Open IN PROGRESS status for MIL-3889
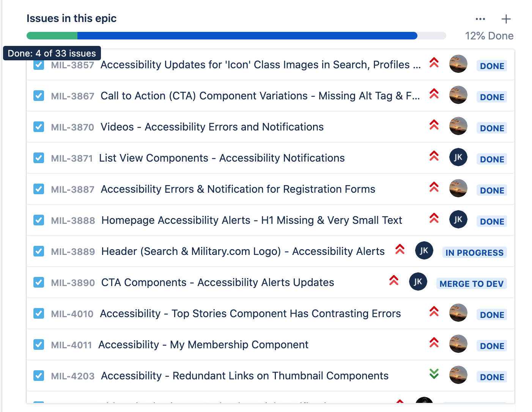This screenshot has height=412, width=532. [475, 253]
